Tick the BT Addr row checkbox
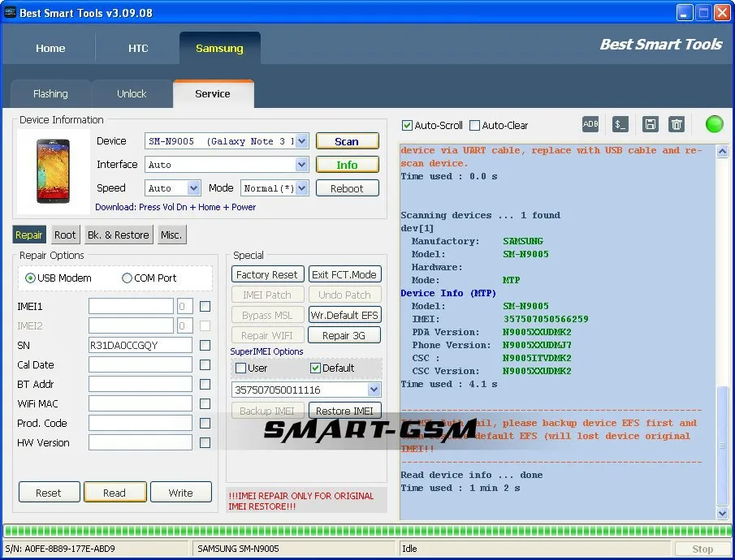 point(205,384)
